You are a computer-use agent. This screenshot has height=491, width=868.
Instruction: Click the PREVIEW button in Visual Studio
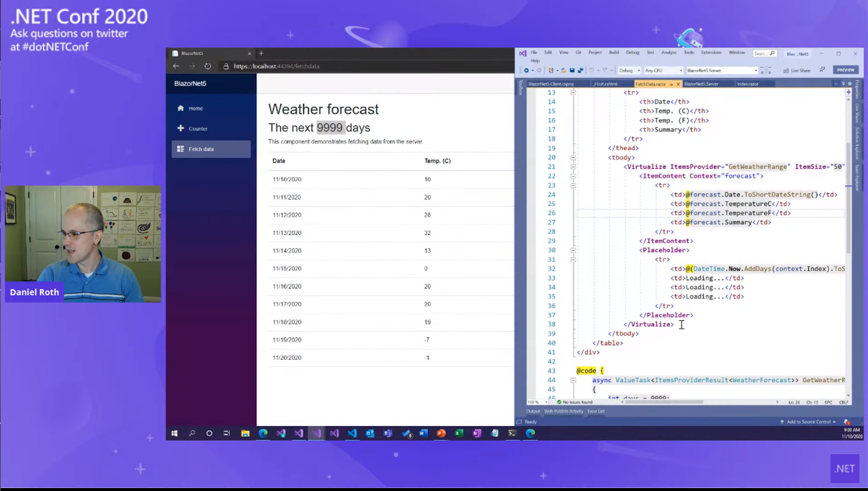point(846,70)
